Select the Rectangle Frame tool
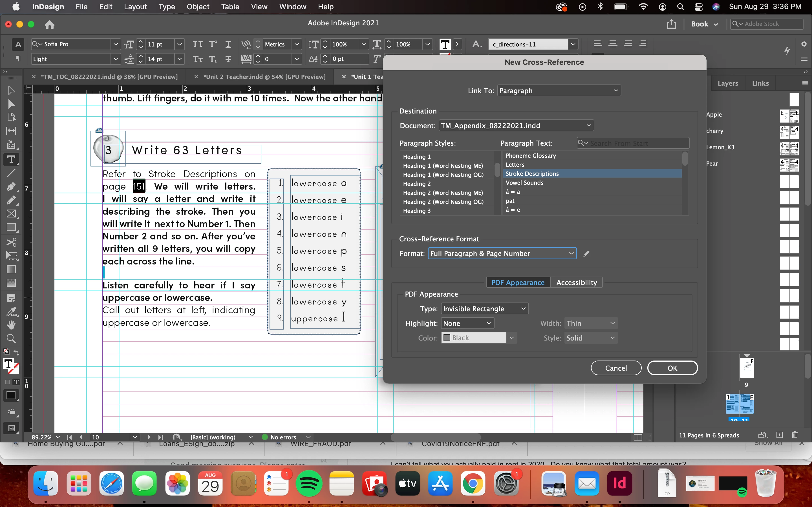Screen dimensions: 812x507 (11, 214)
